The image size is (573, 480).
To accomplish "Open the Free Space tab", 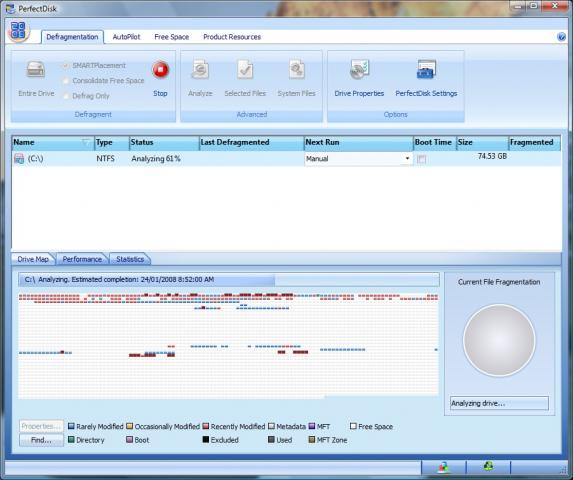I will pyautogui.click(x=171, y=37).
